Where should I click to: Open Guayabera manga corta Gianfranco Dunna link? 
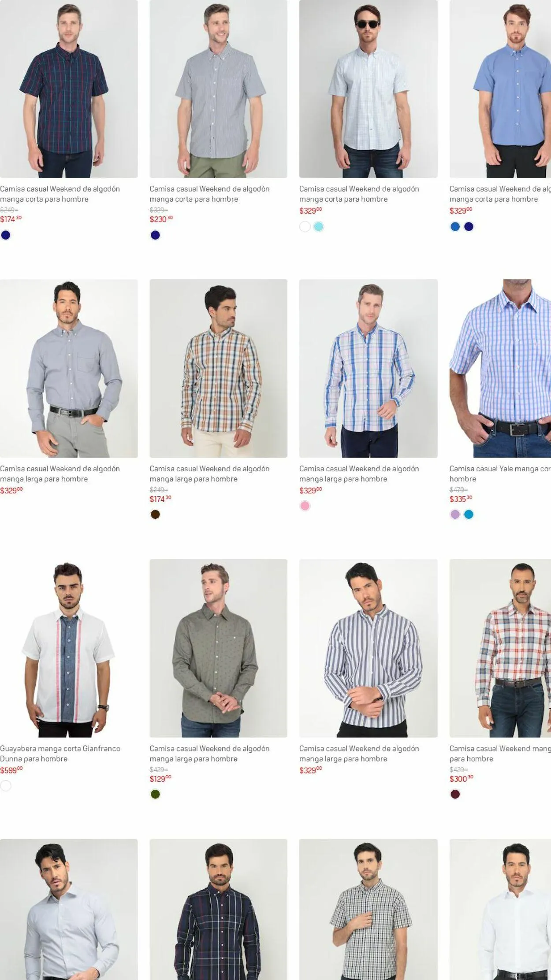click(x=60, y=753)
